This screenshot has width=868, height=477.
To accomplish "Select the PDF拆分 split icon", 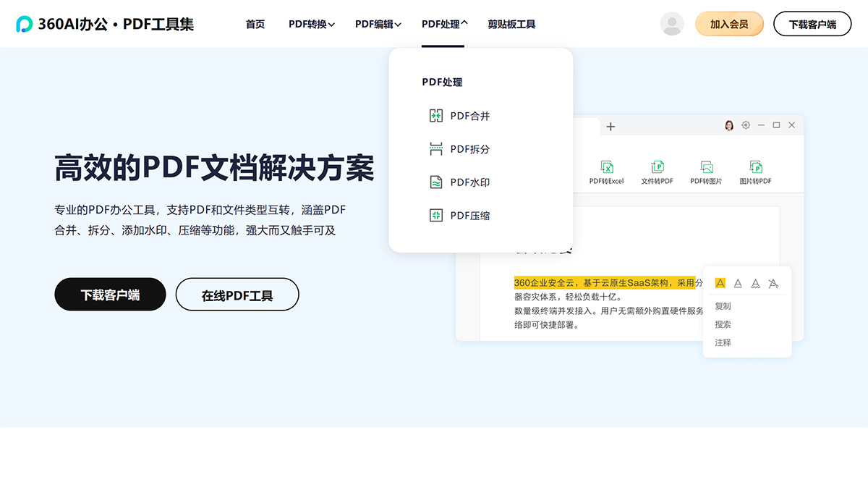I will tap(435, 149).
